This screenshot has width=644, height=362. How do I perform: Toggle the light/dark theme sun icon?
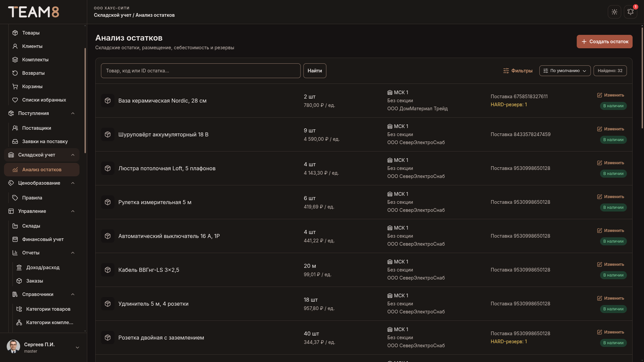coord(614,12)
